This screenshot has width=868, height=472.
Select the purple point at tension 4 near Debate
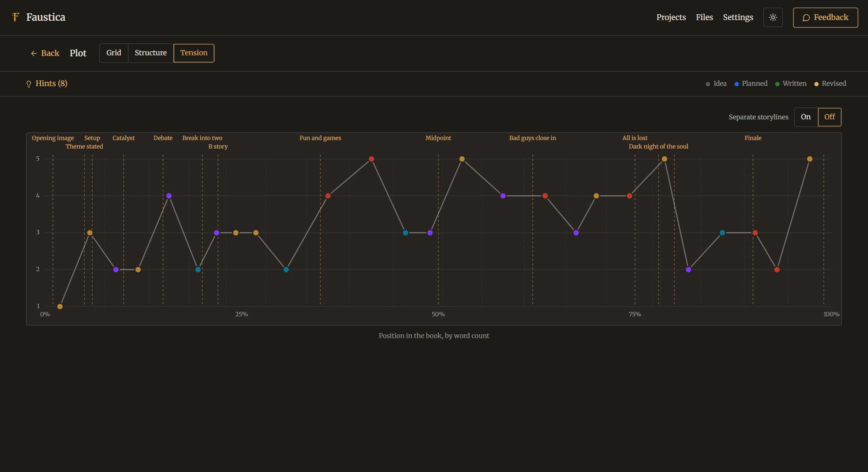[x=169, y=196]
